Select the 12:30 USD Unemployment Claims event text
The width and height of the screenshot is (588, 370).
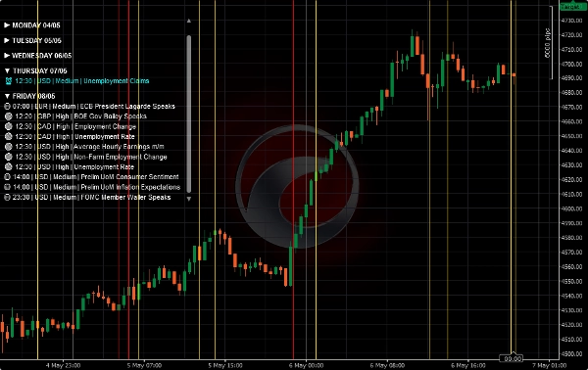coord(82,81)
